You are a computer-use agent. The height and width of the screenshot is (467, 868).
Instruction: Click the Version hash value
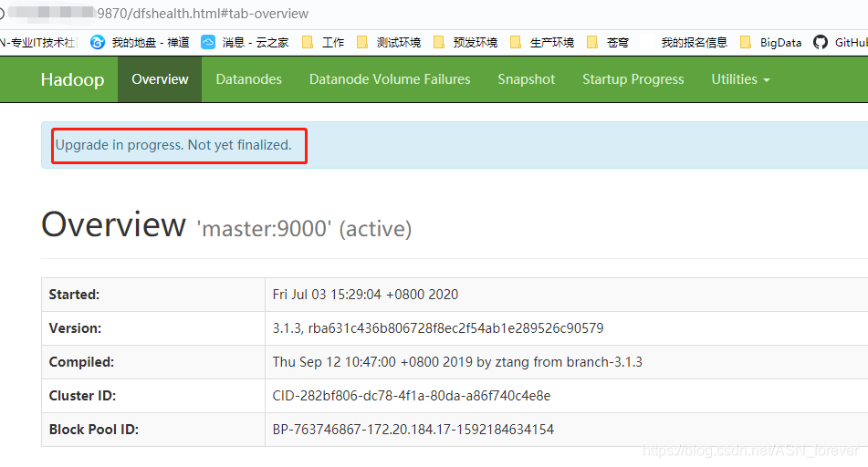tap(438, 328)
